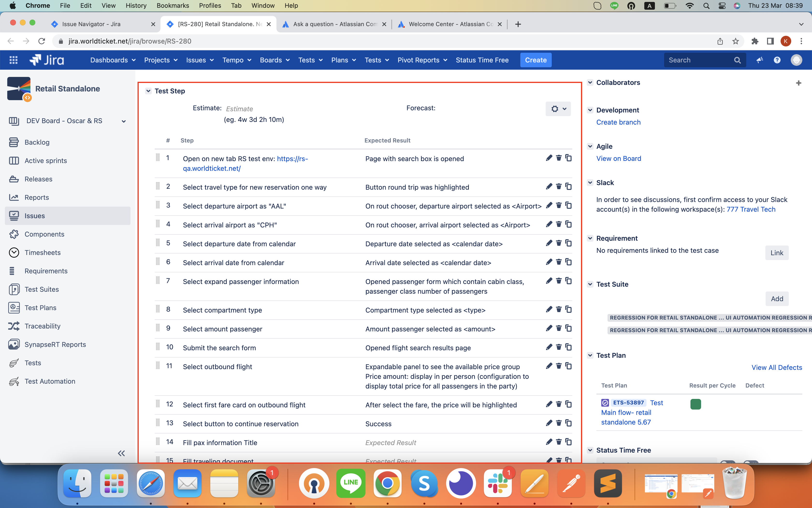Open Slack from the Dock
This screenshot has height=508, width=812.
[498, 483]
